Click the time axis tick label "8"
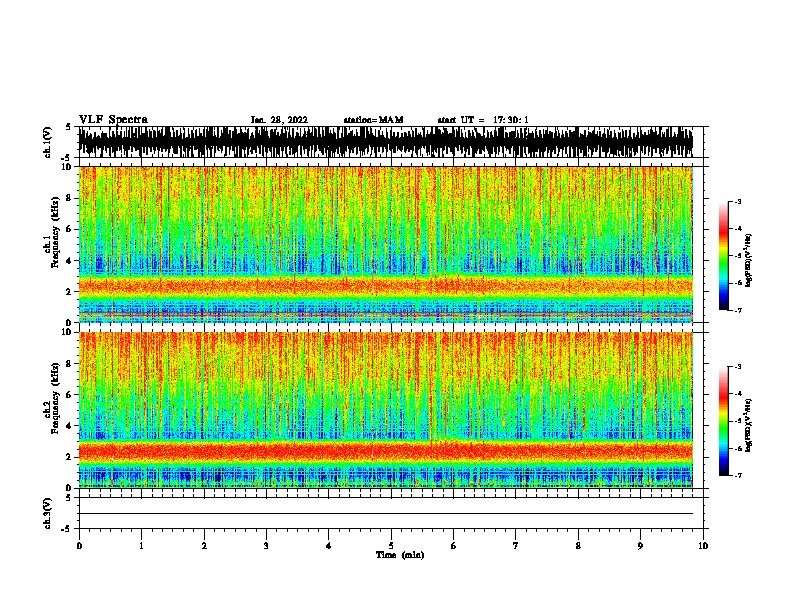The width and height of the screenshot is (792, 612). (x=578, y=545)
